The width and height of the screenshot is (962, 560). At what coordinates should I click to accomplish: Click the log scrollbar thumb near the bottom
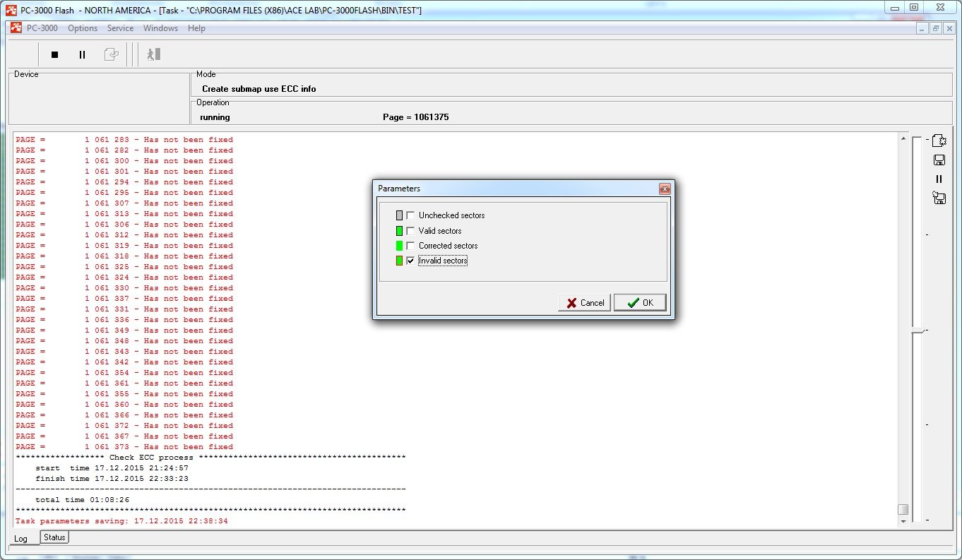point(903,509)
